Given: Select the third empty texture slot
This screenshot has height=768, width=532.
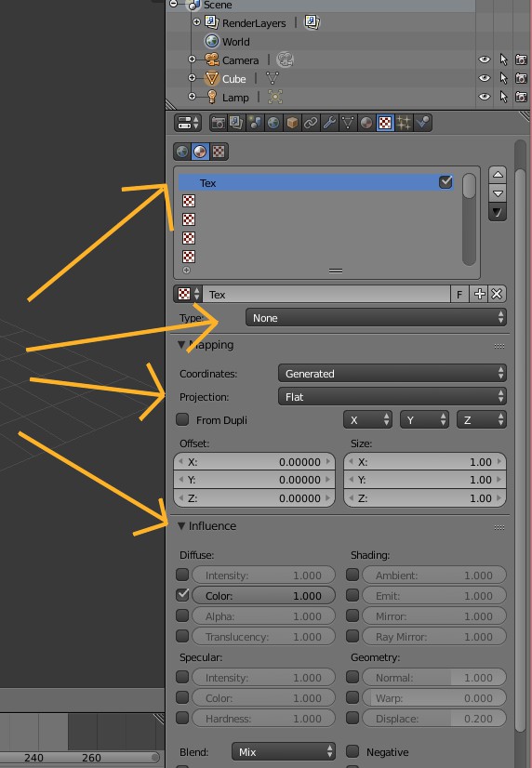Looking at the screenshot, I should pyautogui.click(x=189, y=219).
